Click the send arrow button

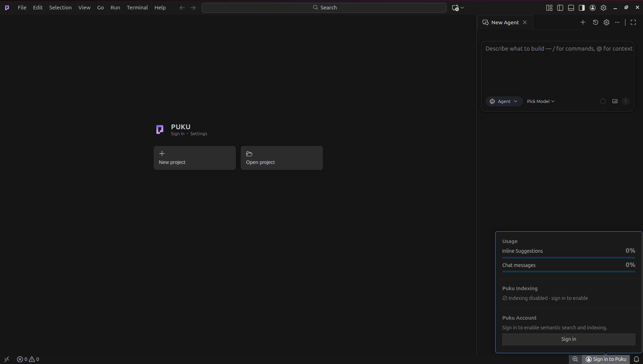pos(626,101)
